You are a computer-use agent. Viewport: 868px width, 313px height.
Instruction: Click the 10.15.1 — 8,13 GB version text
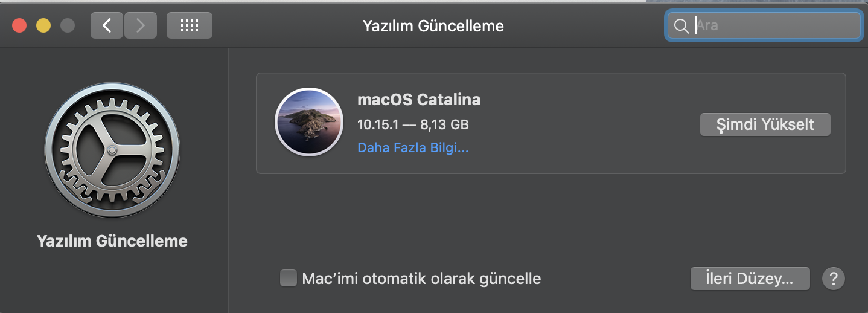pos(413,124)
